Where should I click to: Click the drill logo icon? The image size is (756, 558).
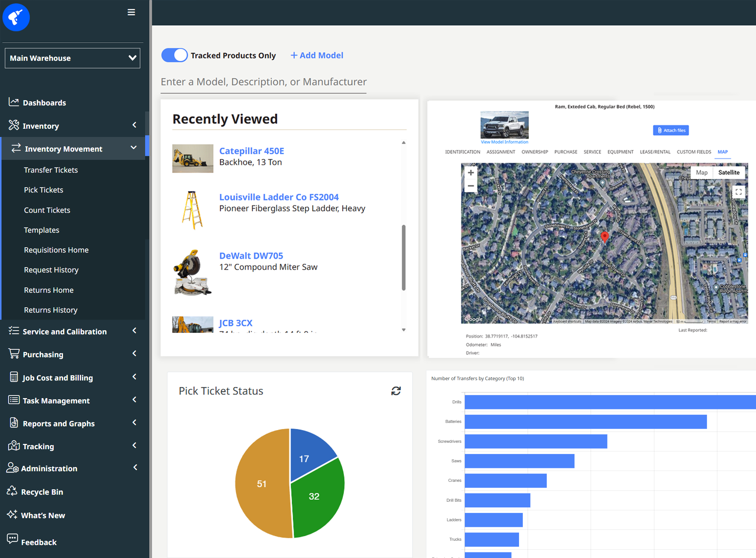[16, 17]
